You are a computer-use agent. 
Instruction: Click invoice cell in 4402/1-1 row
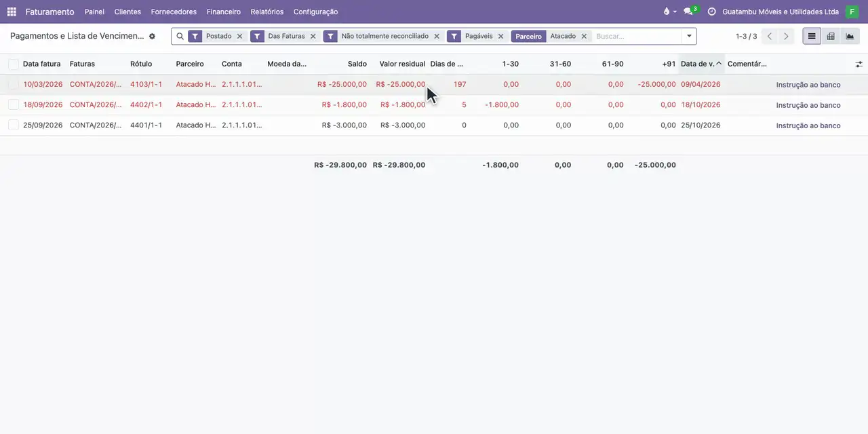point(96,105)
